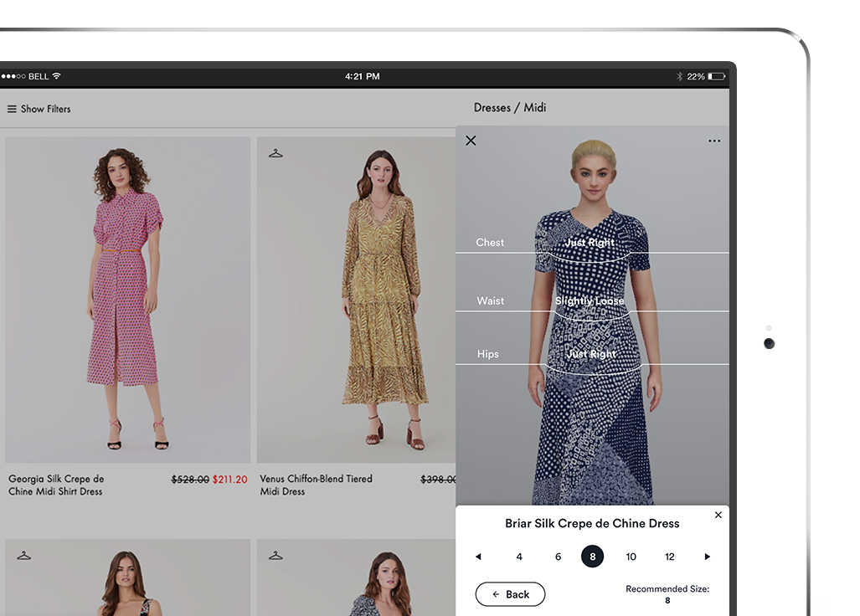Click the Recommended Size: 8 text

tap(667, 594)
